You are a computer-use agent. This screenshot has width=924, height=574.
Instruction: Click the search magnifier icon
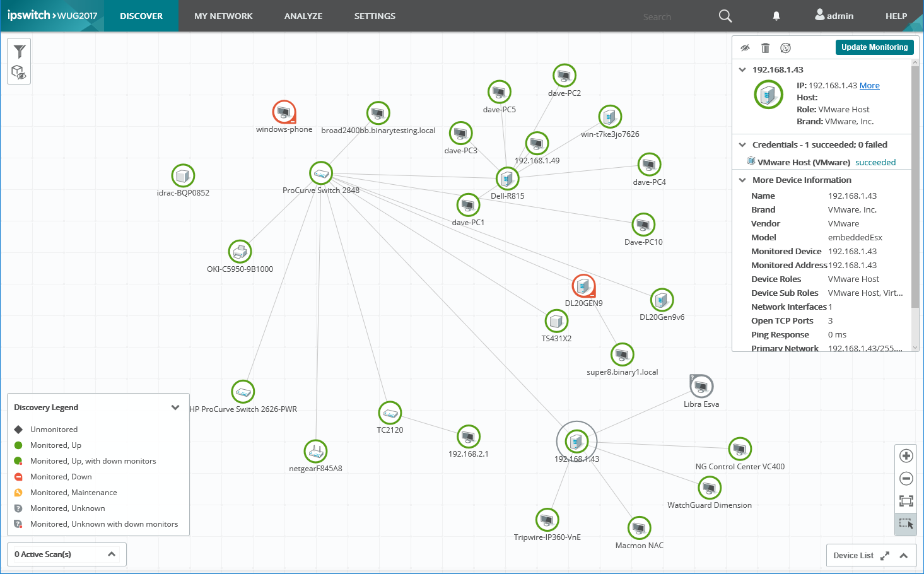coord(725,16)
